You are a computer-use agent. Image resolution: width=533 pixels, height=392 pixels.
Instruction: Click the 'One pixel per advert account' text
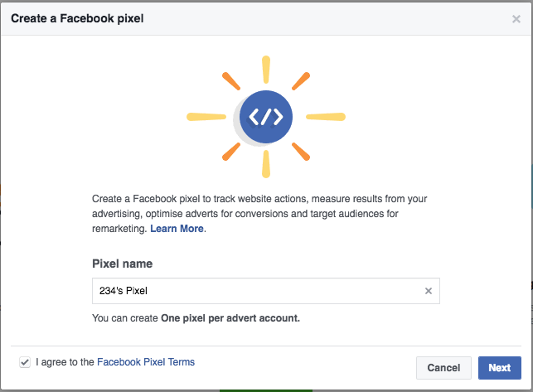click(x=230, y=318)
